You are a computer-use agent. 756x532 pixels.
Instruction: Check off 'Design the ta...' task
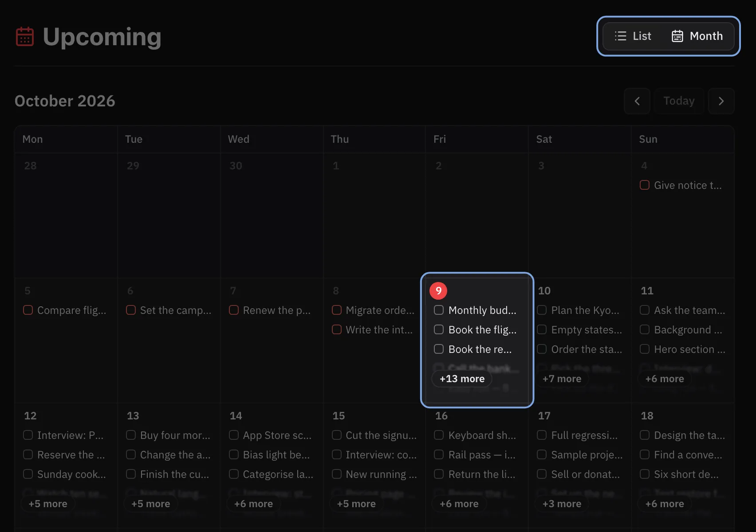645,435
